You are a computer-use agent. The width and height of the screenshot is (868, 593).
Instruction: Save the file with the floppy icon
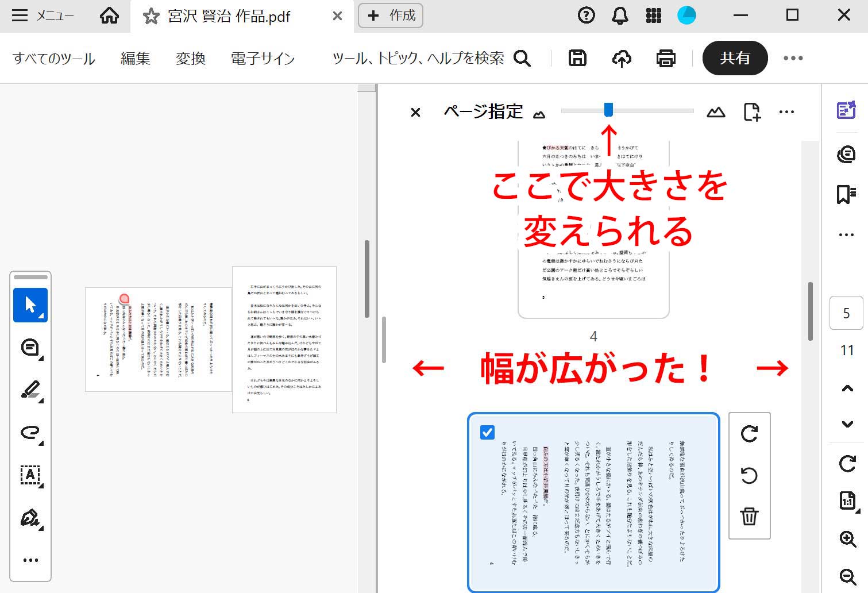pos(577,58)
